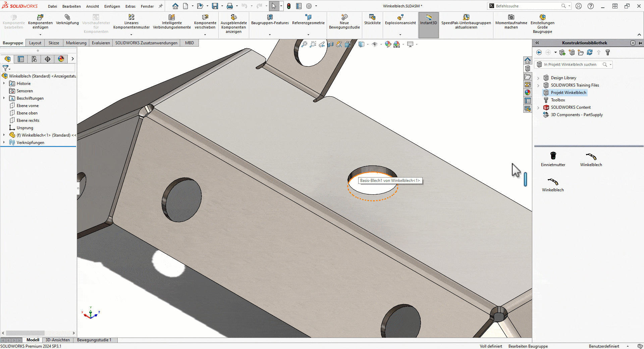Image resolution: width=644 pixels, height=349 pixels.
Task: Expand the Verknüpfungen tree node
Action: pos(4,142)
